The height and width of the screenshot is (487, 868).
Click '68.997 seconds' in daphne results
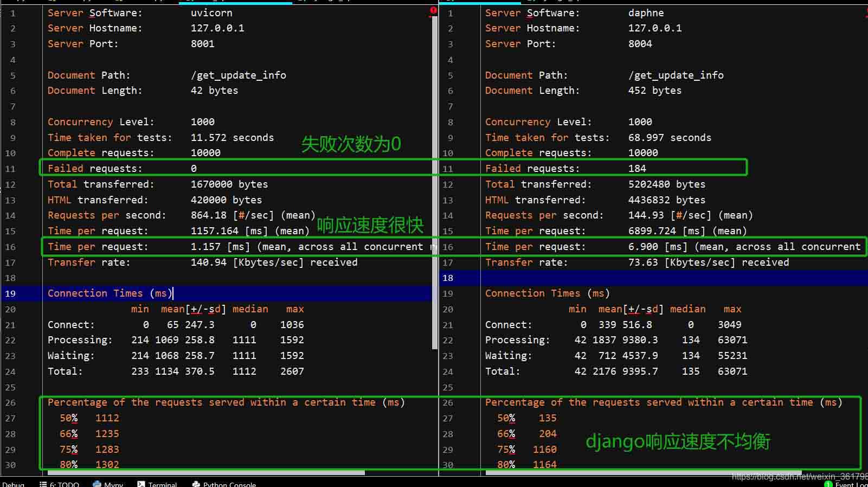(x=670, y=137)
